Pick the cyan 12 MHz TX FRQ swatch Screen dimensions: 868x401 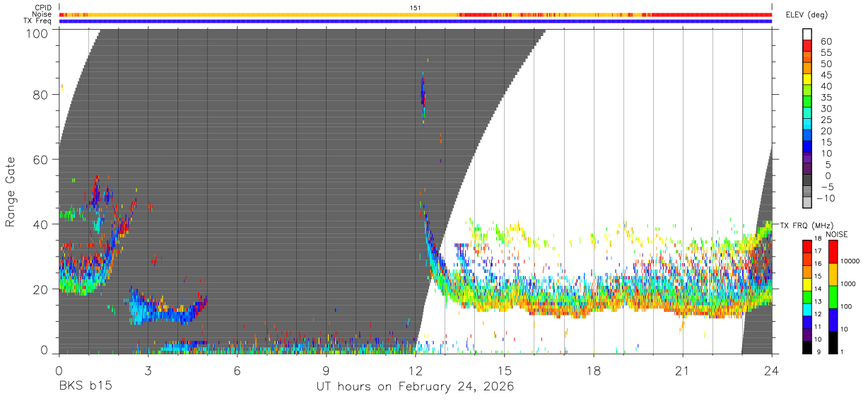coord(807,310)
